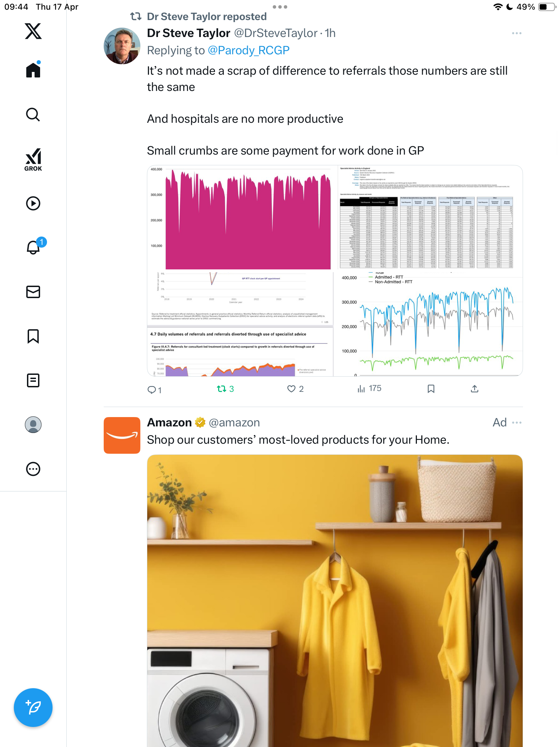Open Messages envelope icon

[33, 292]
